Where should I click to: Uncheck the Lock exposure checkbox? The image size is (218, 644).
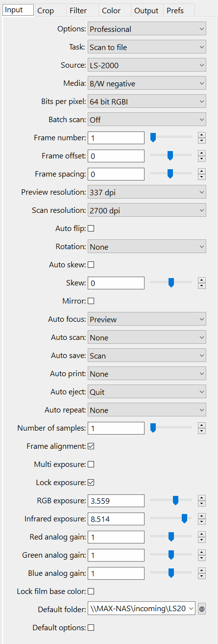[x=91, y=483]
